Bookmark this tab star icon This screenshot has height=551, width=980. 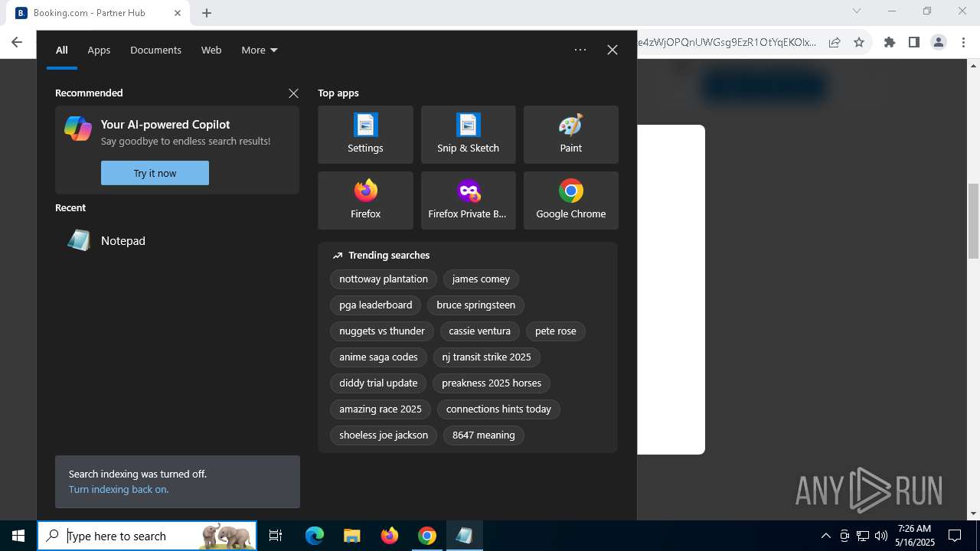(859, 43)
